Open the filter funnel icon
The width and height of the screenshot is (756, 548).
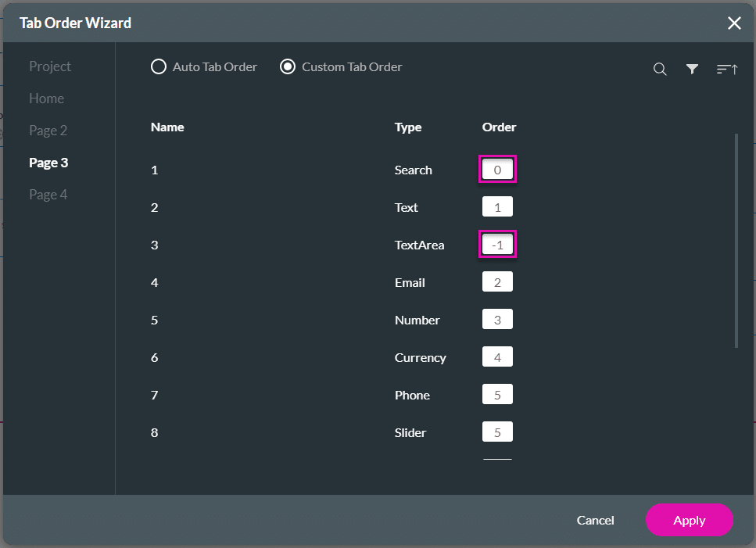click(692, 70)
